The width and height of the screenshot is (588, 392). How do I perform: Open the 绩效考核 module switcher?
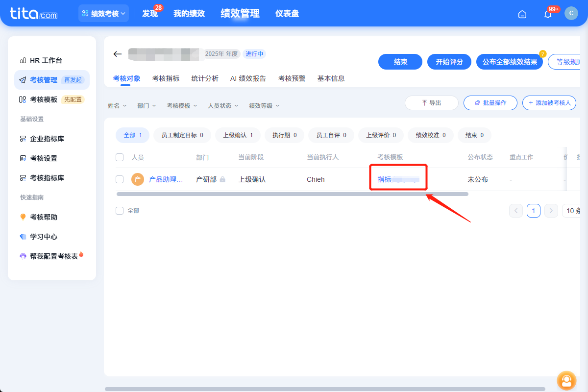coord(103,13)
